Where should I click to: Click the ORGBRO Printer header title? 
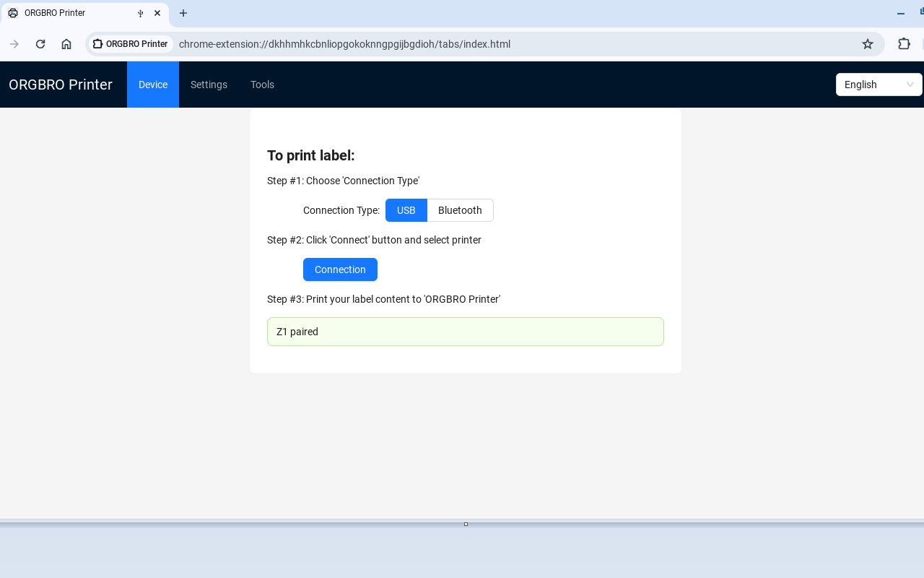pos(61,85)
